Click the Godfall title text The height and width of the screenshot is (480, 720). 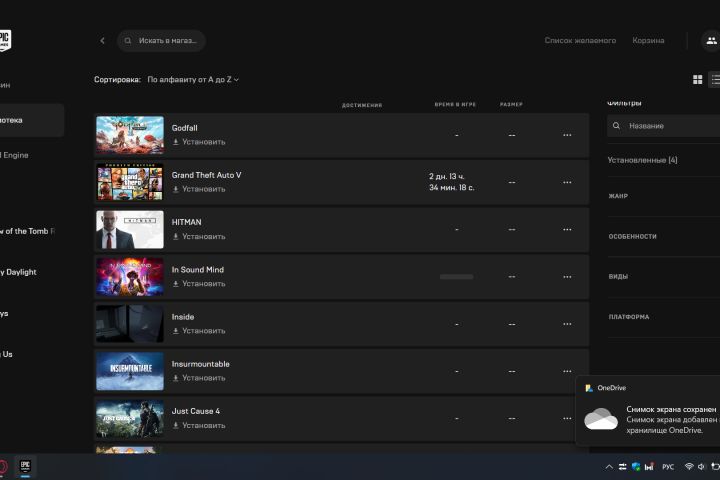(x=185, y=128)
